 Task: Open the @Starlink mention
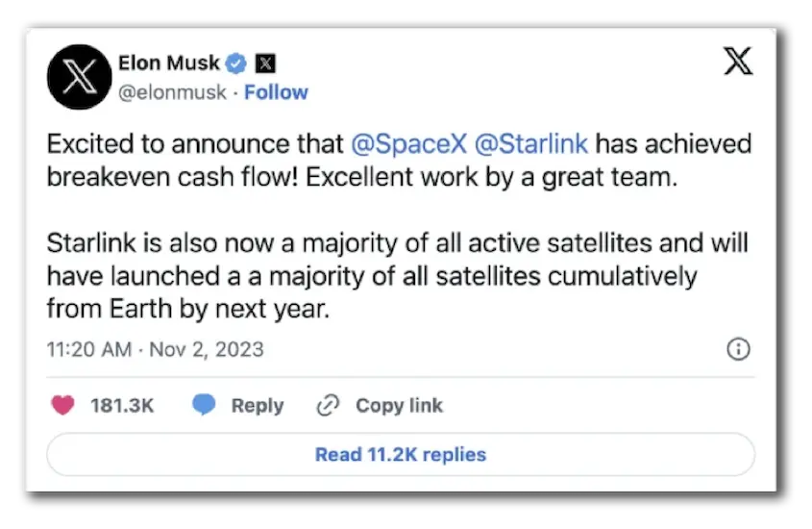532,145
